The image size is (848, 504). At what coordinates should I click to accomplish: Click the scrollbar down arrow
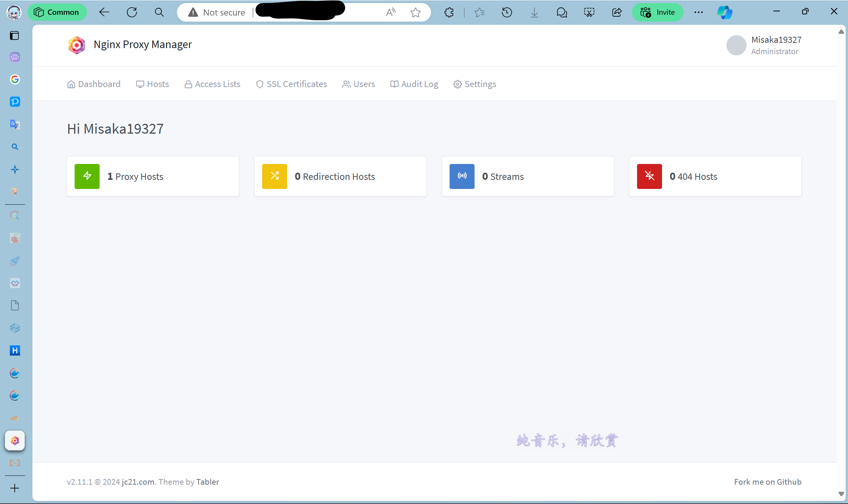point(842,494)
